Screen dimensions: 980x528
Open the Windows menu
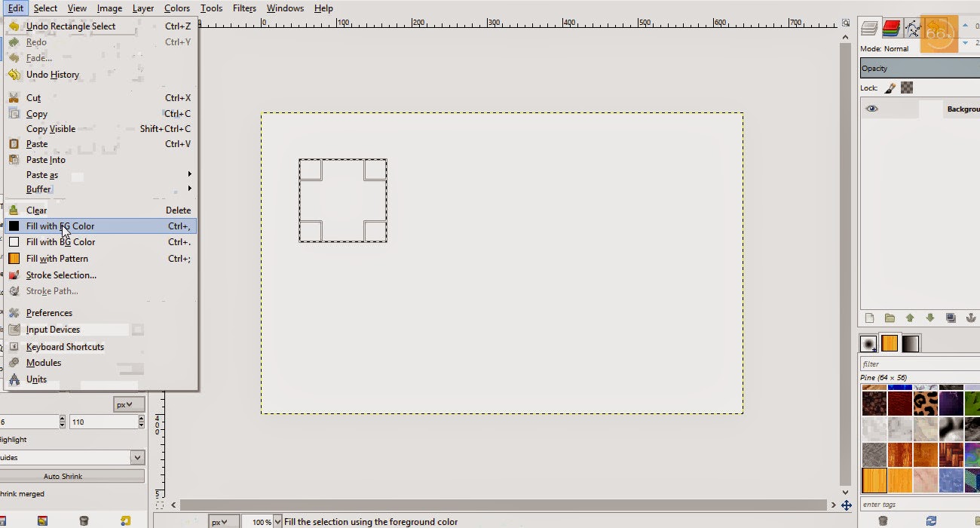point(285,8)
